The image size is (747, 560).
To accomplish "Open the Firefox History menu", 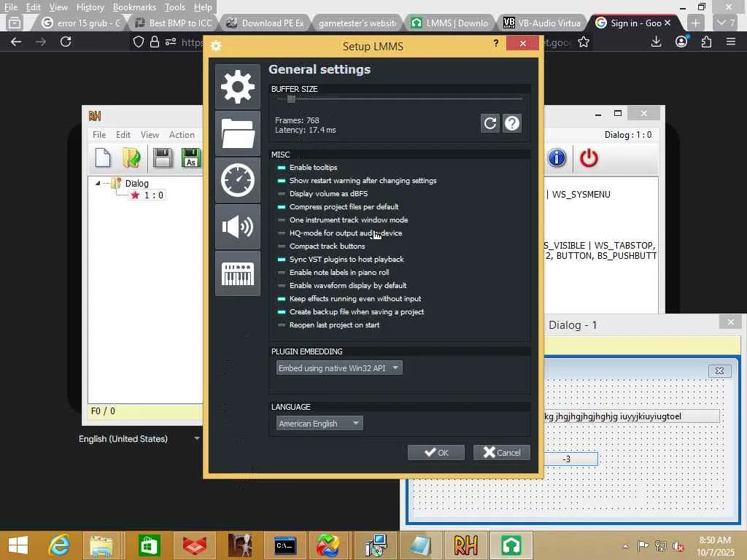I will (90, 7).
